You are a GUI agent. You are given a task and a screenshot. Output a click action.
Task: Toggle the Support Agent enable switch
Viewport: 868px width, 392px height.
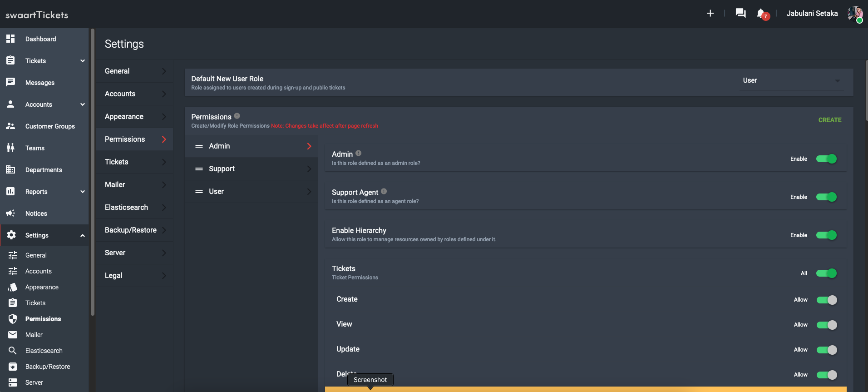coord(826,197)
